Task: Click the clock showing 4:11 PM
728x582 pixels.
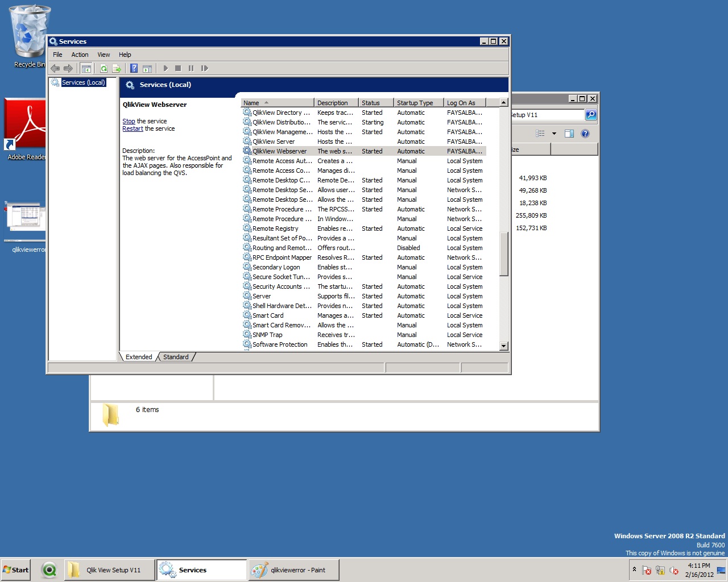Action: coord(699,566)
